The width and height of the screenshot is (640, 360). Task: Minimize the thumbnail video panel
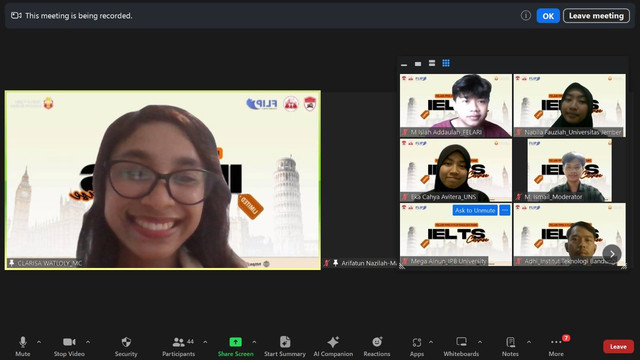[x=404, y=64]
